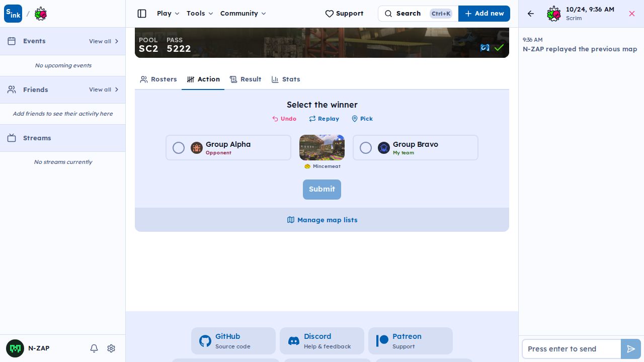
Task: Open Patreon support link
Action: coord(411,341)
